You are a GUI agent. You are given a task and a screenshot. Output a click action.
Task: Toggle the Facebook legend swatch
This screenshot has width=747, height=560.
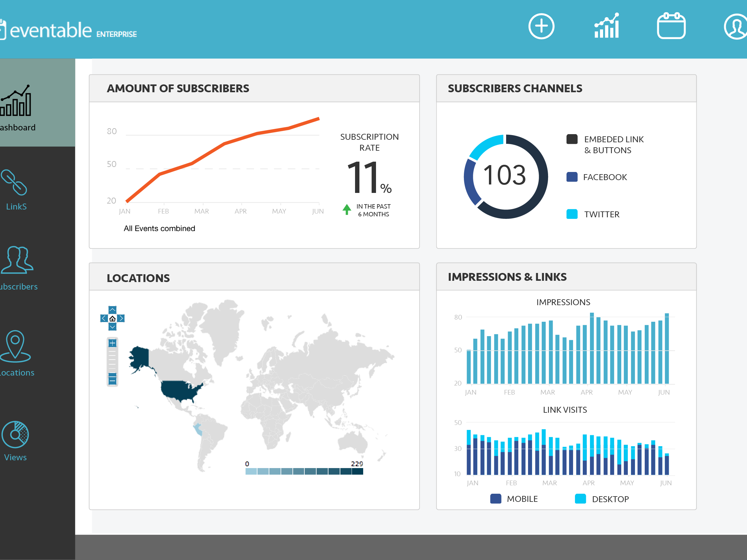tap(572, 177)
